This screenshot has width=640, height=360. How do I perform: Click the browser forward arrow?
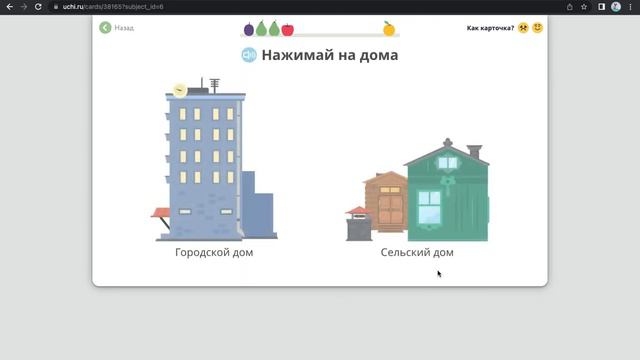click(24, 7)
